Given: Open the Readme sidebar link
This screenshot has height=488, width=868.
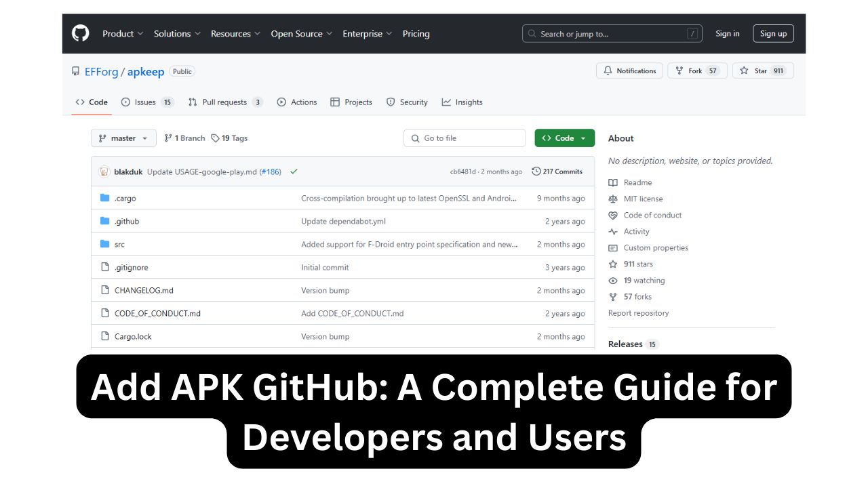Looking at the screenshot, I should click(630, 183).
